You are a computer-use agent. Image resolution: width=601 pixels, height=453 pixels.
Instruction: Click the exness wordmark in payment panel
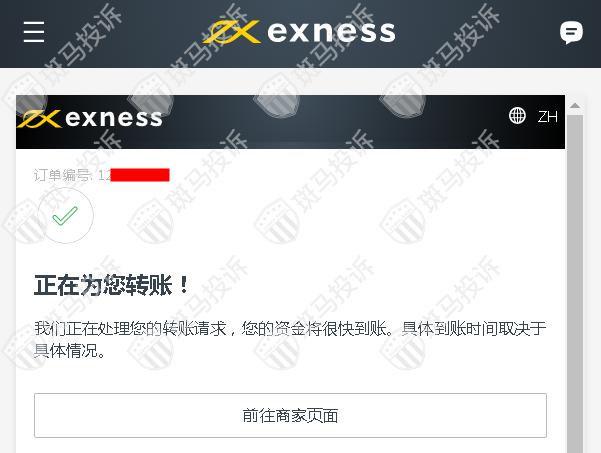(113, 118)
